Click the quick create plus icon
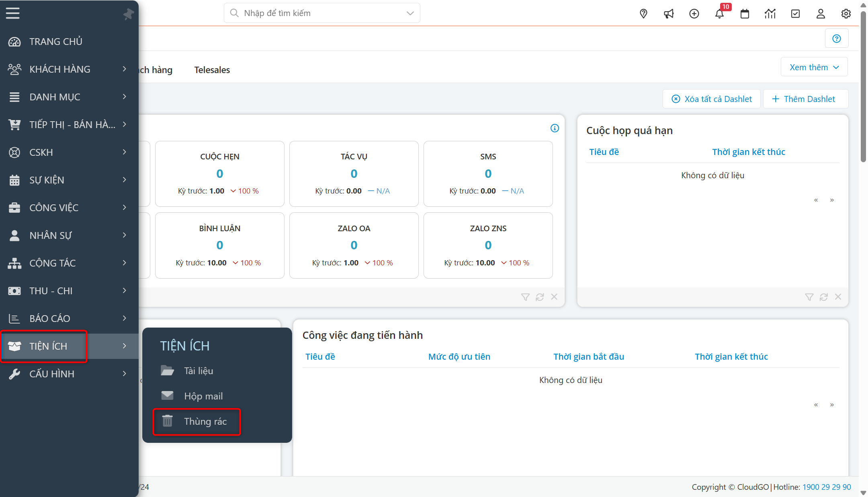The image size is (868, 497). coord(694,14)
